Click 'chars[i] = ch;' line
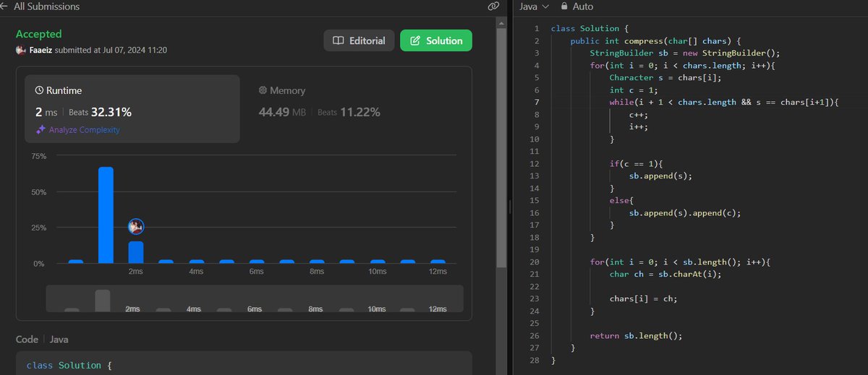 pos(643,299)
